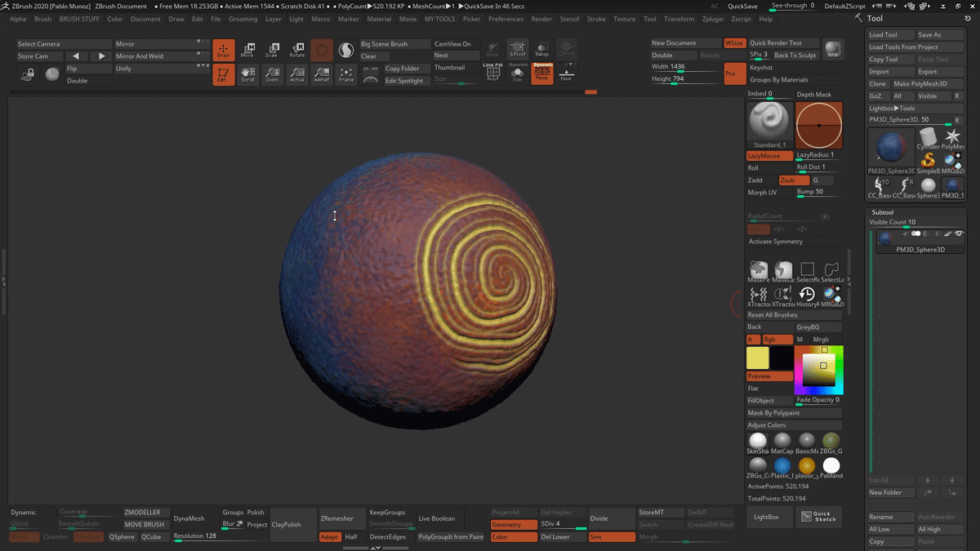The width and height of the screenshot is (980, 551).
Task: Expand the Adjust Colors section
Action: tap(795, 425)
